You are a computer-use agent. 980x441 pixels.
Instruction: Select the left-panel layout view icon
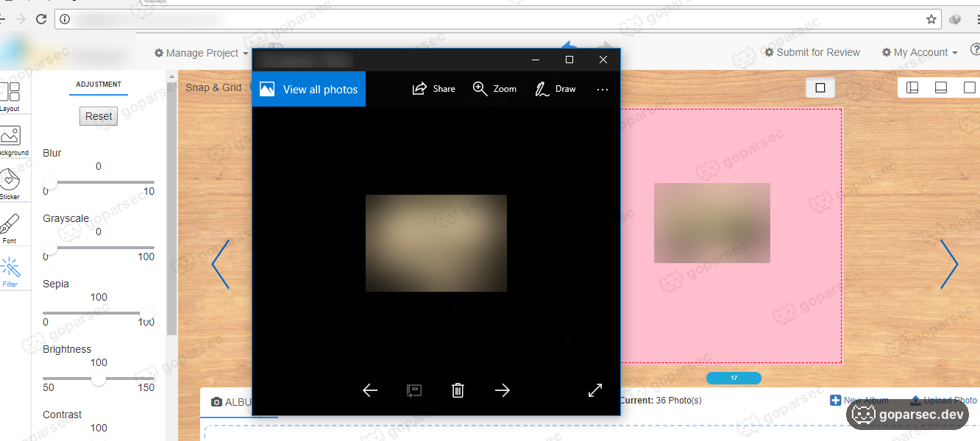tap(912, 87)
